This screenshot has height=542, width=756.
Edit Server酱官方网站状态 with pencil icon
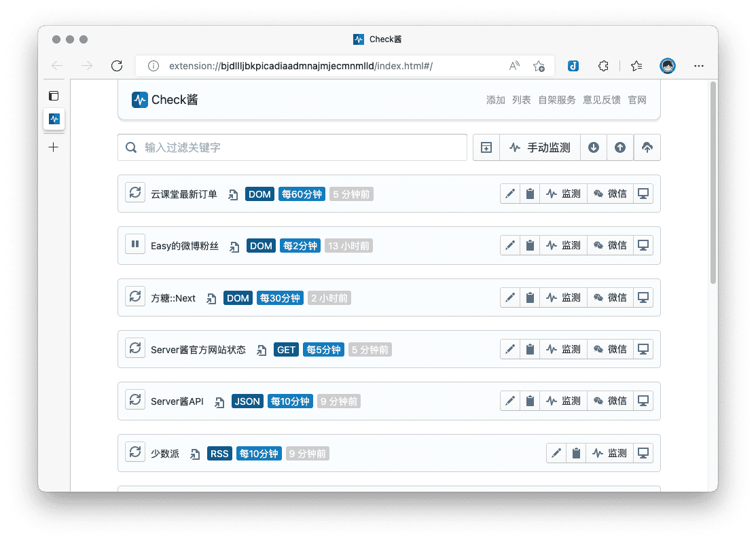pyautogui.click(x=510, y=349)
